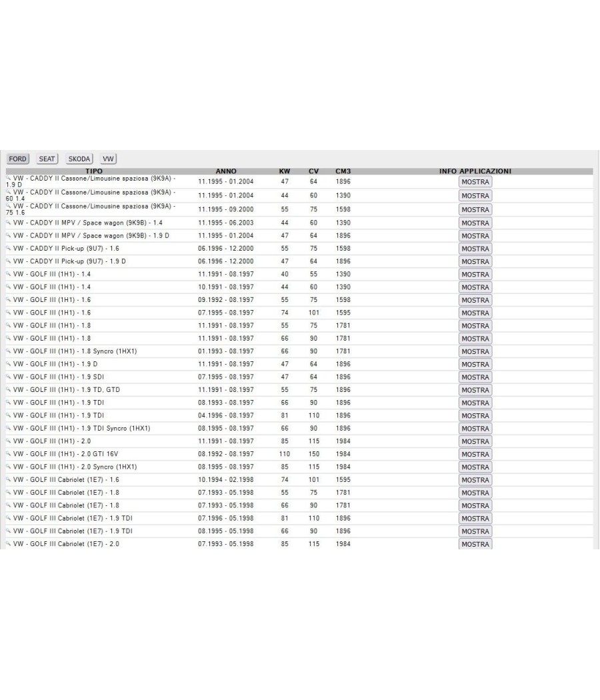Click MOSTRA for GOLF III 1.4 40 KW
Screen dimensions: 600x700
[475, 275]
